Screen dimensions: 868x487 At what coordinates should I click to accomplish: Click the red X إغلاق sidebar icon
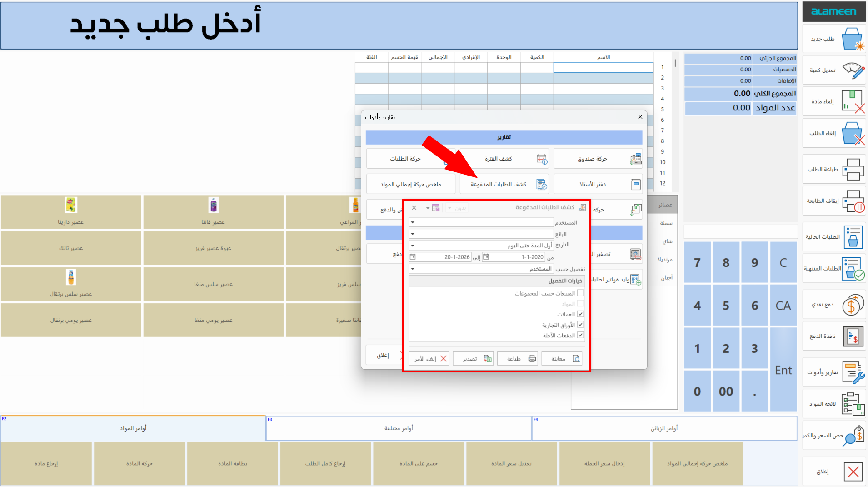tap(853, 472)
